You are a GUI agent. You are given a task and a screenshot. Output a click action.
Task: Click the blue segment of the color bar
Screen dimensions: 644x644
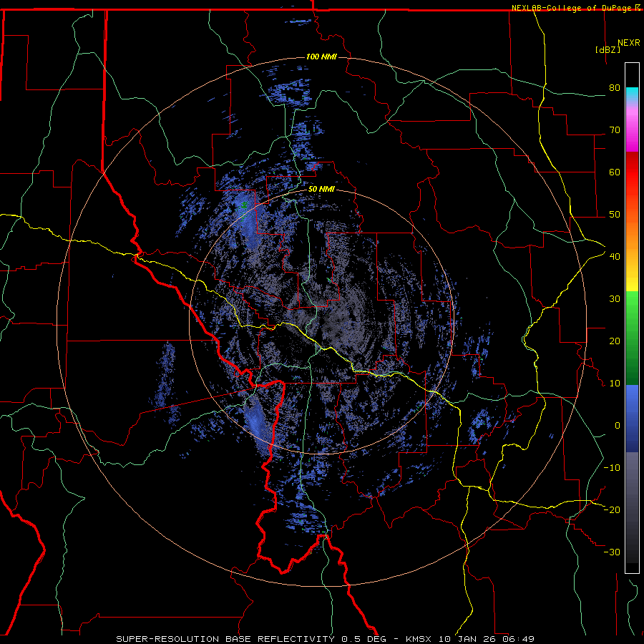(632, 419)
